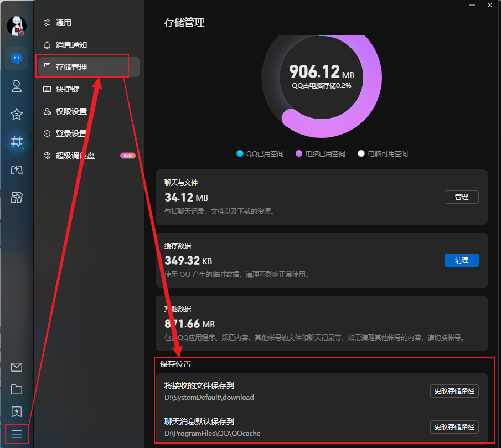Open the hamburger main menu icon
501x448 pixels.
pyautogui.click(x=17, y=434)
